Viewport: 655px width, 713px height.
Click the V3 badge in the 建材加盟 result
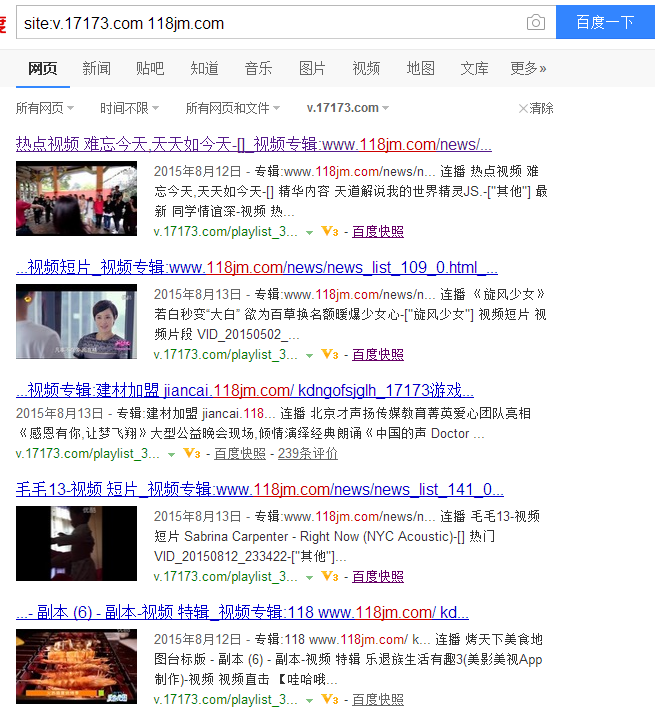pyautogui.click(x=192, y=453)
